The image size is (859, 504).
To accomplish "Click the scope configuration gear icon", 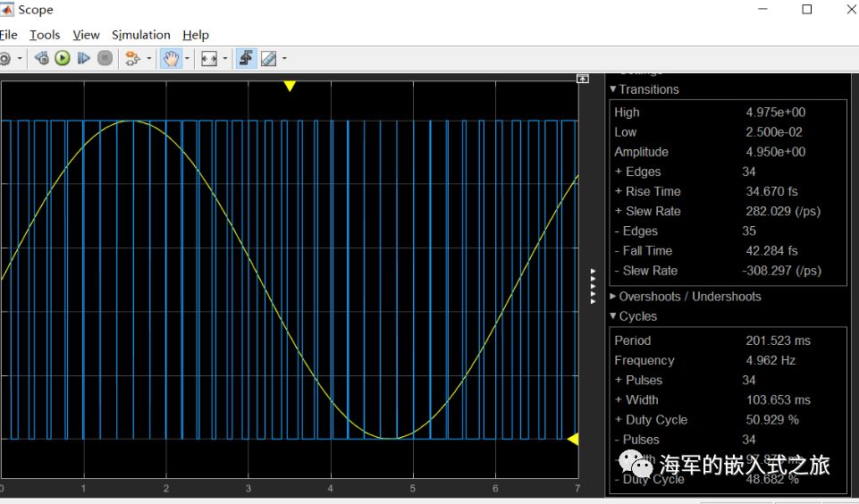I will 4,58.
